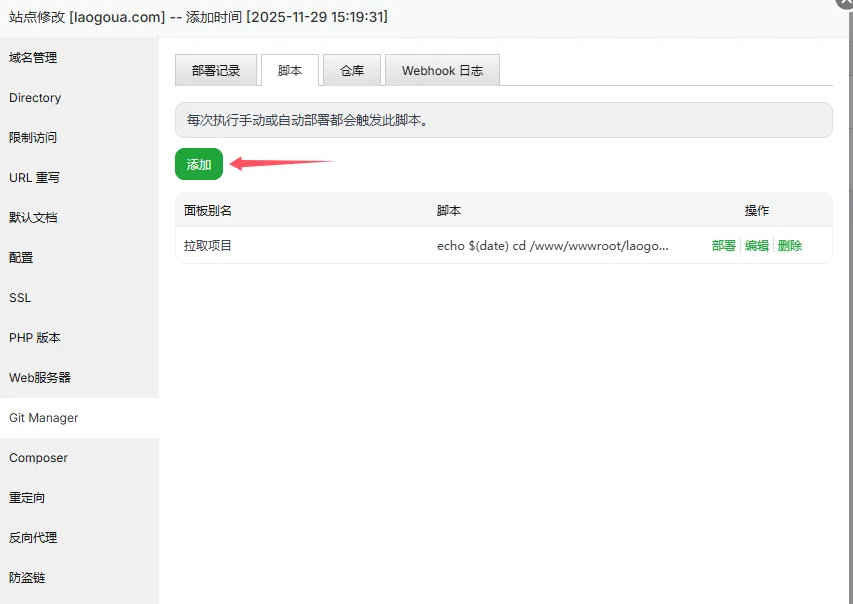Switch to the 部署记录 tab
Image resolution: width=853 pixels, height=604 pixels.
(x=215, y=70)
